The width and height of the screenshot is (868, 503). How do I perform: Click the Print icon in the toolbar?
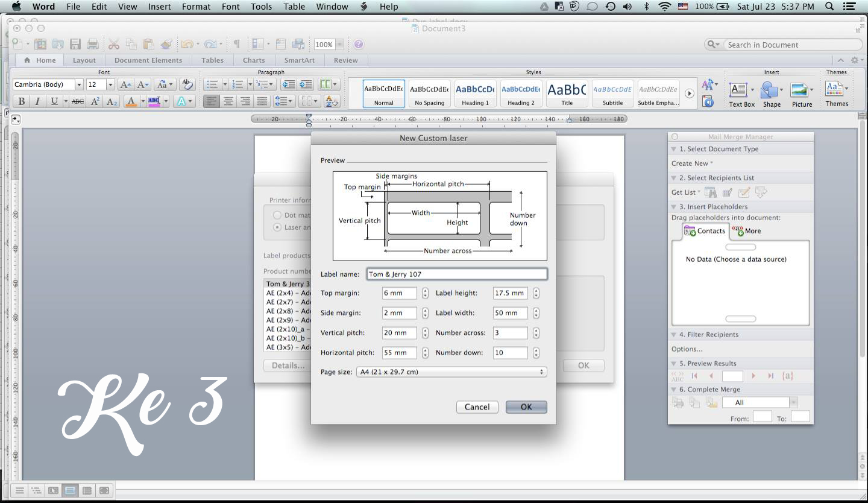[x=92, y=43]
